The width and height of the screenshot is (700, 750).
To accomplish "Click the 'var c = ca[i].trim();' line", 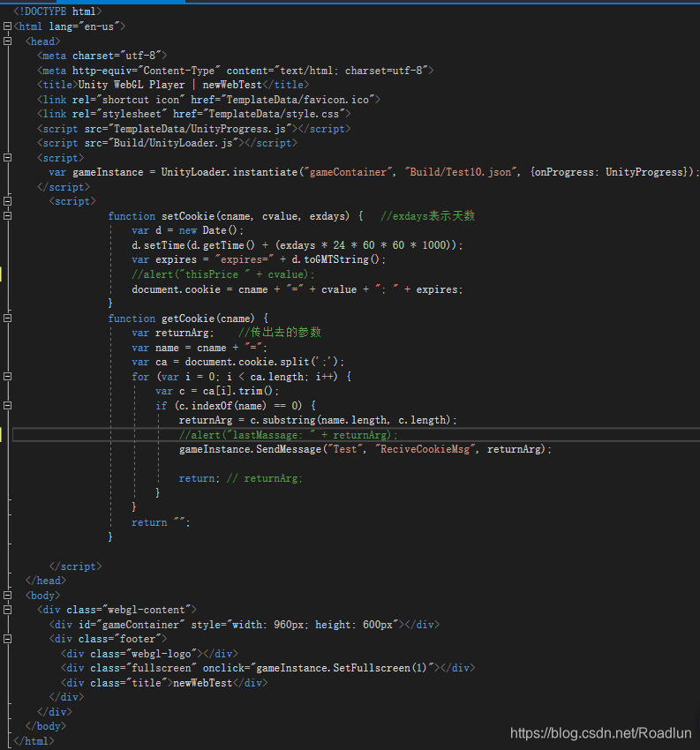I will tap(217, 391).
